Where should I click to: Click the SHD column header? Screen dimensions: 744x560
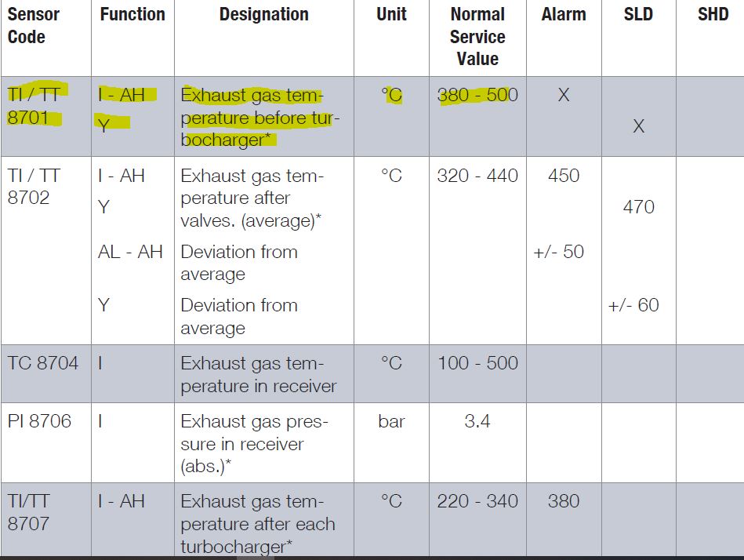click(x=712, y=15)
